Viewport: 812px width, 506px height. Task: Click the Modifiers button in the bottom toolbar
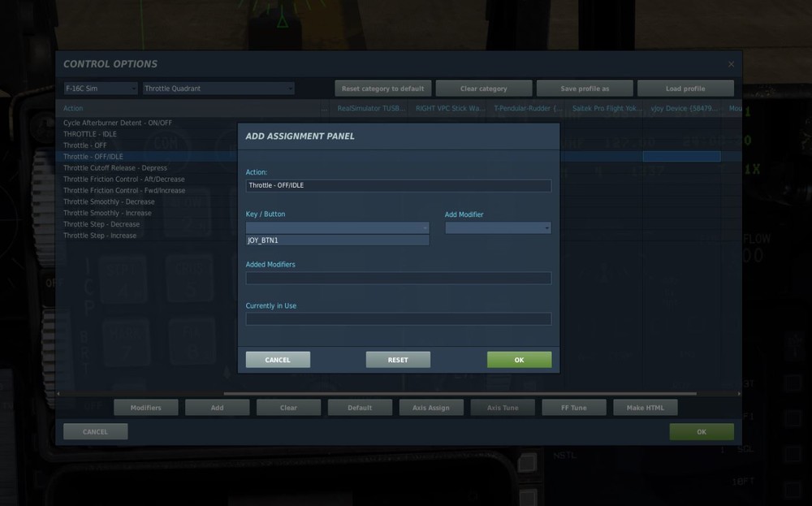coord(145,408)
